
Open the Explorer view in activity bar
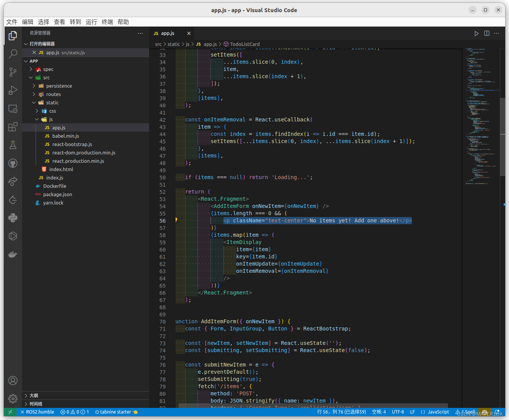point(13,35)
